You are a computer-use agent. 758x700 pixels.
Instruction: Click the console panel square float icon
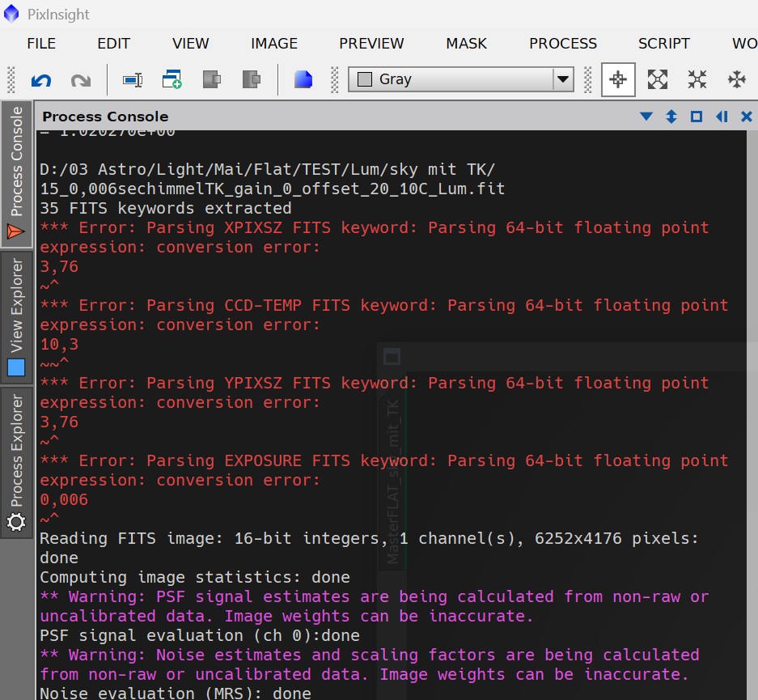tap(697, 117)
